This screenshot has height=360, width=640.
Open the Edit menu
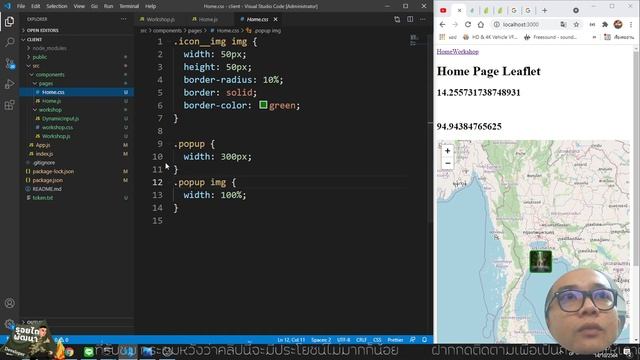[x=36, y=6]
